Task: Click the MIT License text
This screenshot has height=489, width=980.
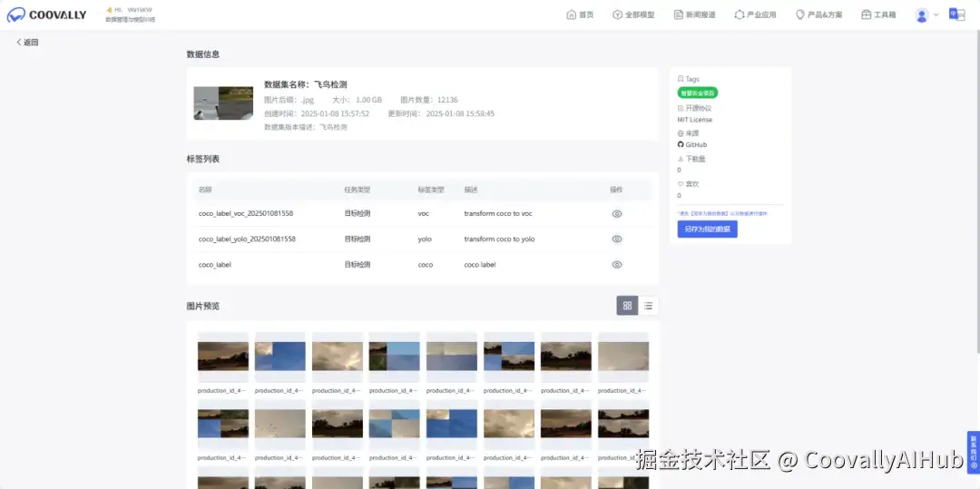Action: [x=694, y=120]
